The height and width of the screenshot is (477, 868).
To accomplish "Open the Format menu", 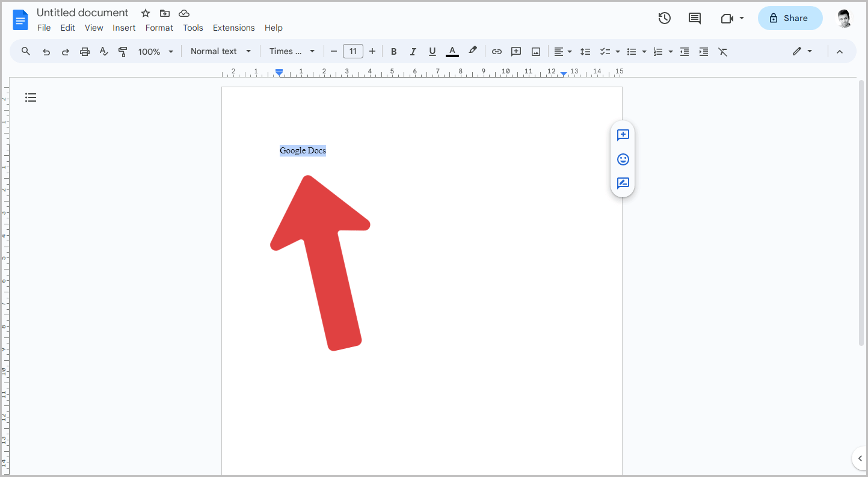I will click(x=159, y=28).
